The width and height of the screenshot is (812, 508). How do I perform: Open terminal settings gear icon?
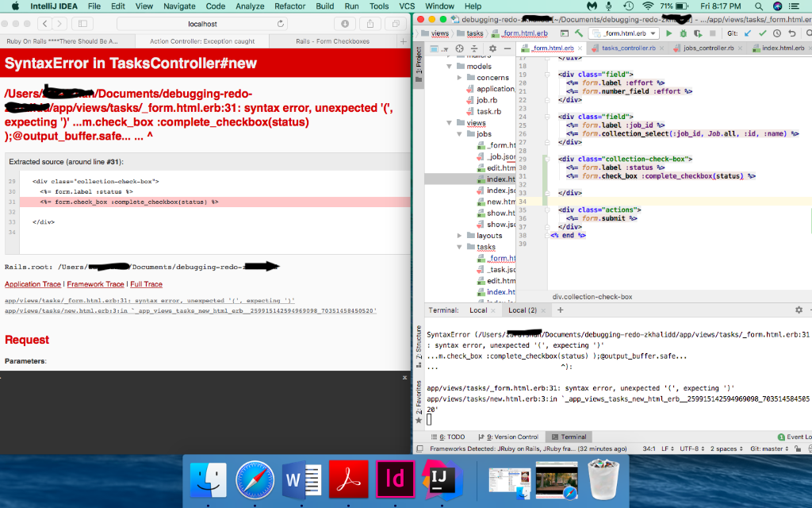(x=799, y=310)
